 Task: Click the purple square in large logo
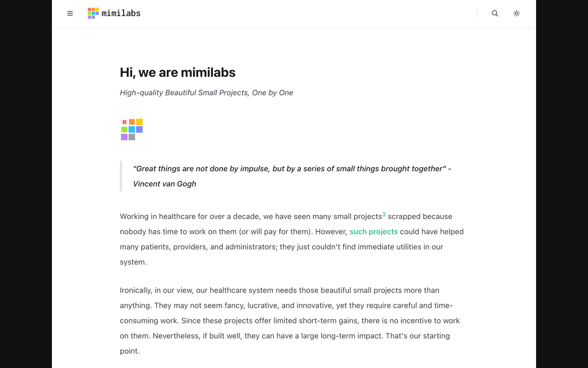click(x=124, y=137)
